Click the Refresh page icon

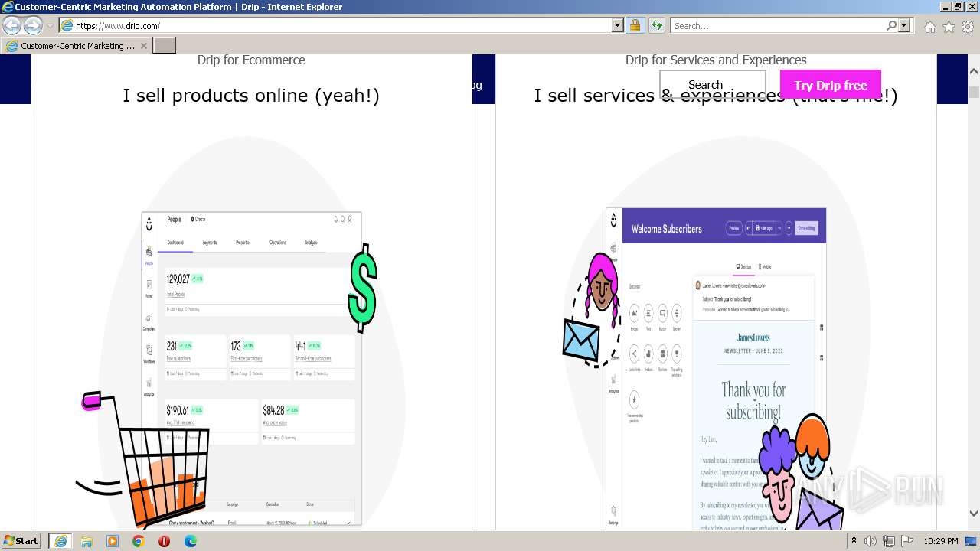click(x=656, y=26)
